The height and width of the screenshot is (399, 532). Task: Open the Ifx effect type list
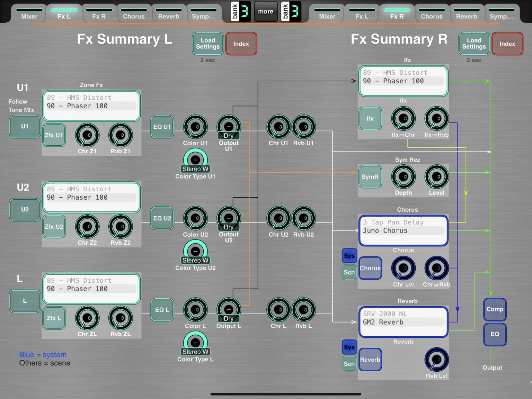click(403, 81)
